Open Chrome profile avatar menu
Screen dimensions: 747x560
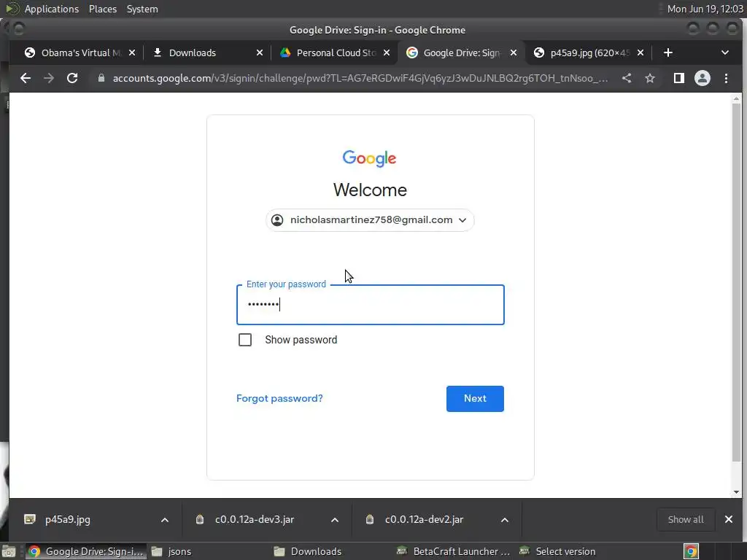click(703, 78)
